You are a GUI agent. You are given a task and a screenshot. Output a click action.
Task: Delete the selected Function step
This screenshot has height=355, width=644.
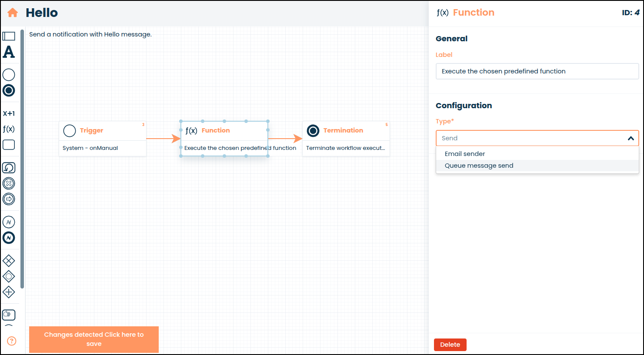tap(450, 345)
